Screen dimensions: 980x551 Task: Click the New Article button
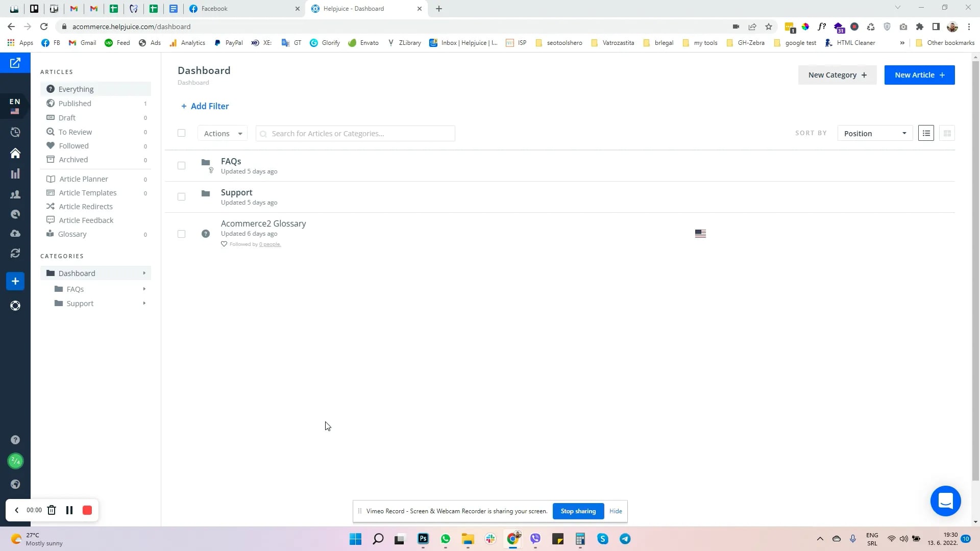click(x=919, y=75)
